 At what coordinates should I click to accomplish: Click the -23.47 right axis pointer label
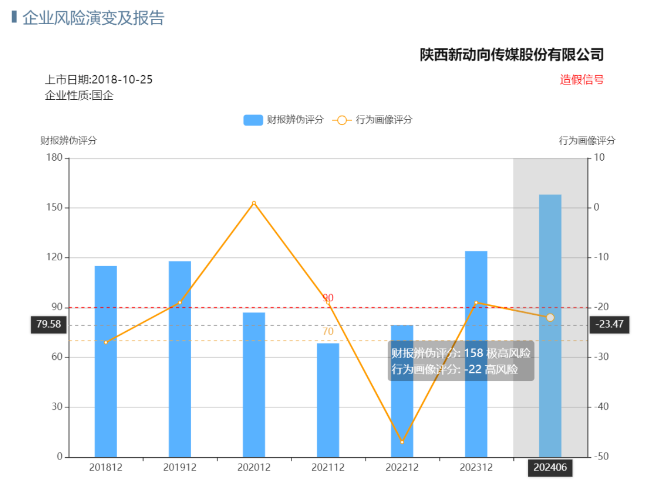click(609, 325)
